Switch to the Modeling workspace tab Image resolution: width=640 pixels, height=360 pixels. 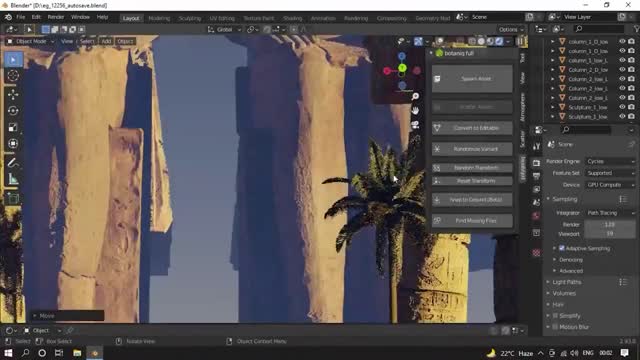[x=159, y=18]
